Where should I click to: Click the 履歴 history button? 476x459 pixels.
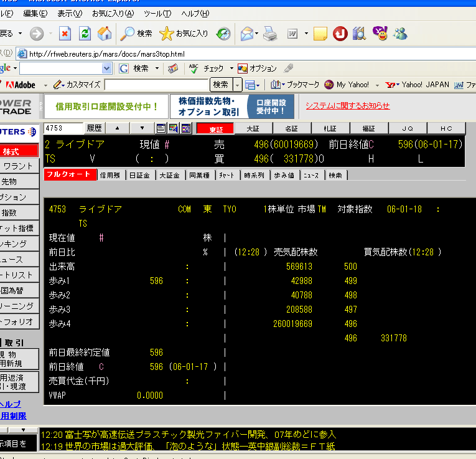[x=94, y=128]
